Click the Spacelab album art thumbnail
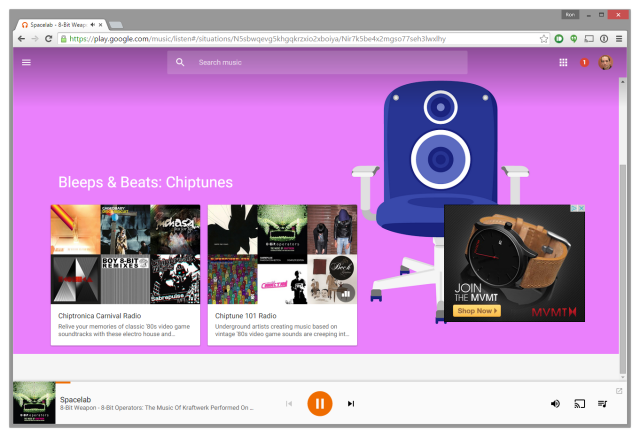The image size is (640, 437). pos(34,402)
